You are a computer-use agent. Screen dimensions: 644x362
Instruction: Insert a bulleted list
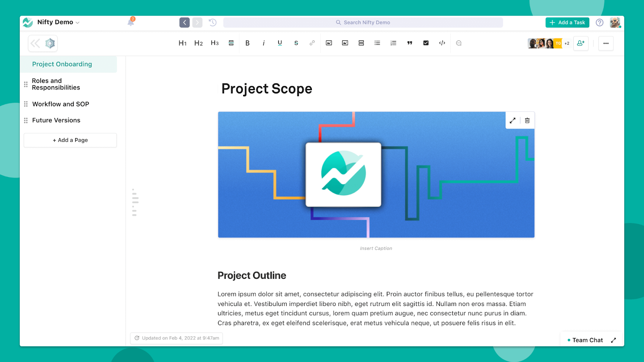click(x=377, y=43)
